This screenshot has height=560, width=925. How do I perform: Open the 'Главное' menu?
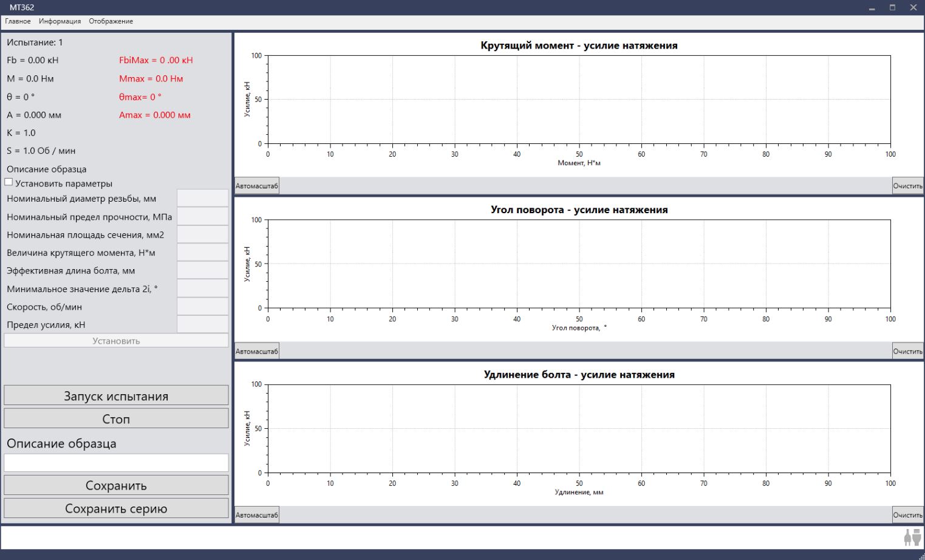18,21
